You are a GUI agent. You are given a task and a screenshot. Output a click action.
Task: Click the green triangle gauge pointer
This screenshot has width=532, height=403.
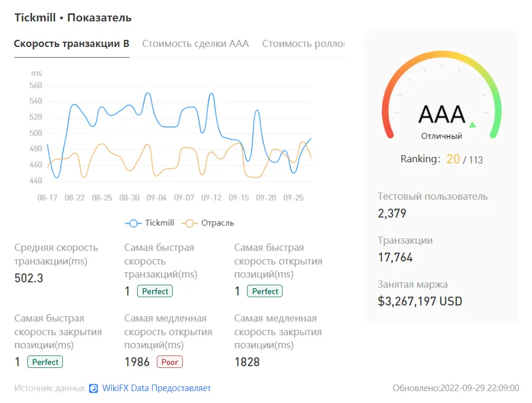click(x=473, y=124)
